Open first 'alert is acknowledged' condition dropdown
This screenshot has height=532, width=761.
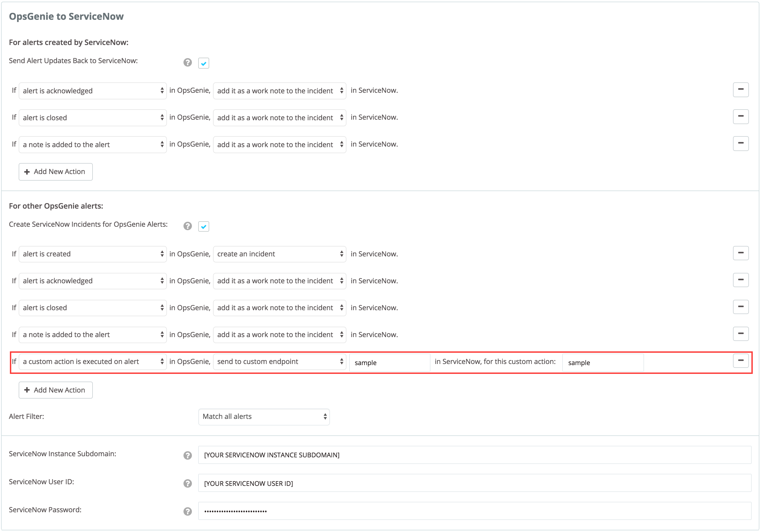(x=93, y=91)
